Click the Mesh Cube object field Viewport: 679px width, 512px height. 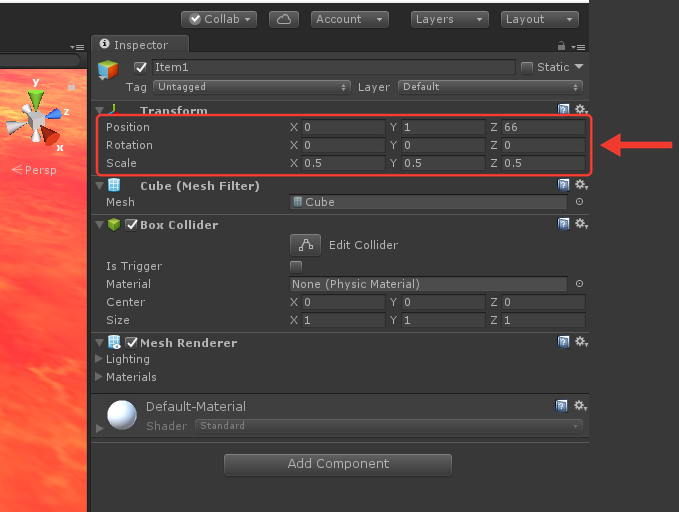click(428, 202)
